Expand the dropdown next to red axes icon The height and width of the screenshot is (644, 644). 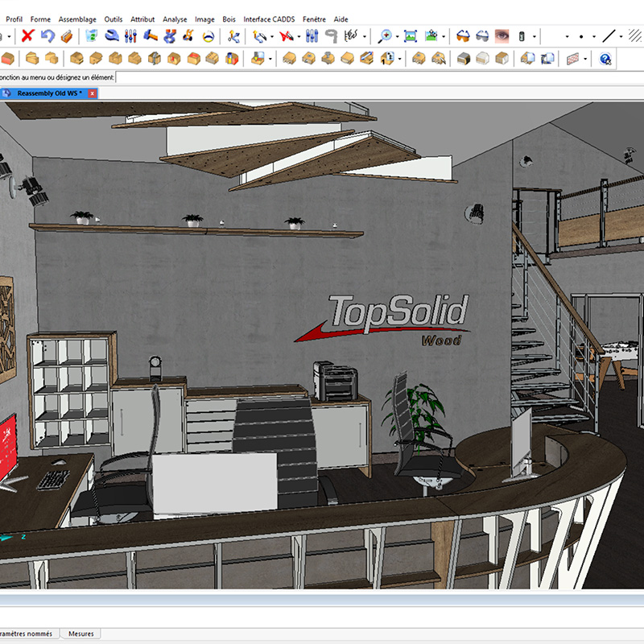click(x=299, y=36)
